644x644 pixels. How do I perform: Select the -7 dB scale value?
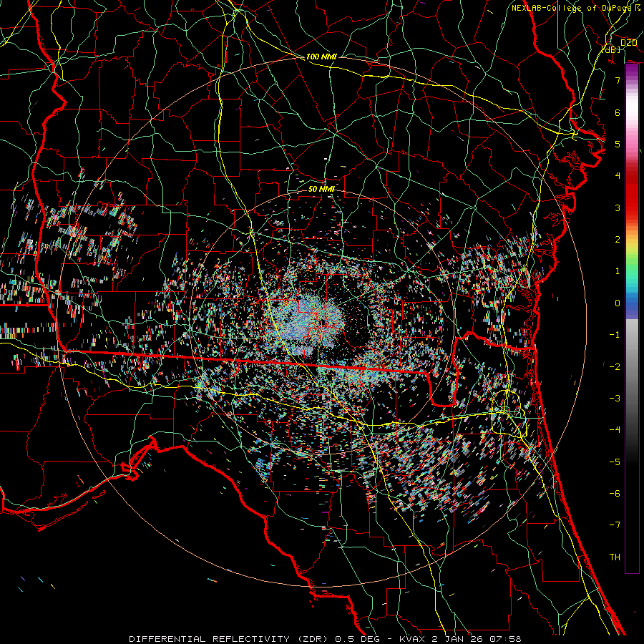pyautogui.click(x=615, y=525)
